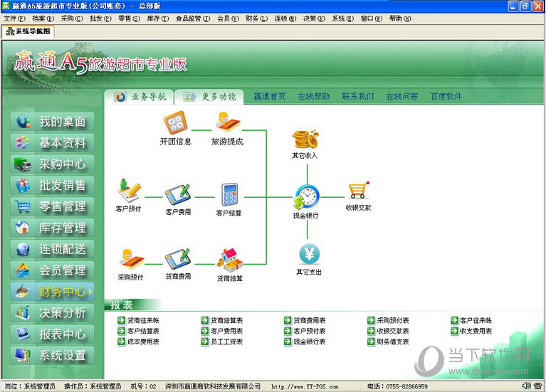Viewport: 546px width, 392px height.
Task: Open the 批发(P) menu
Action: pyautogui.click(x=100, y=18)
